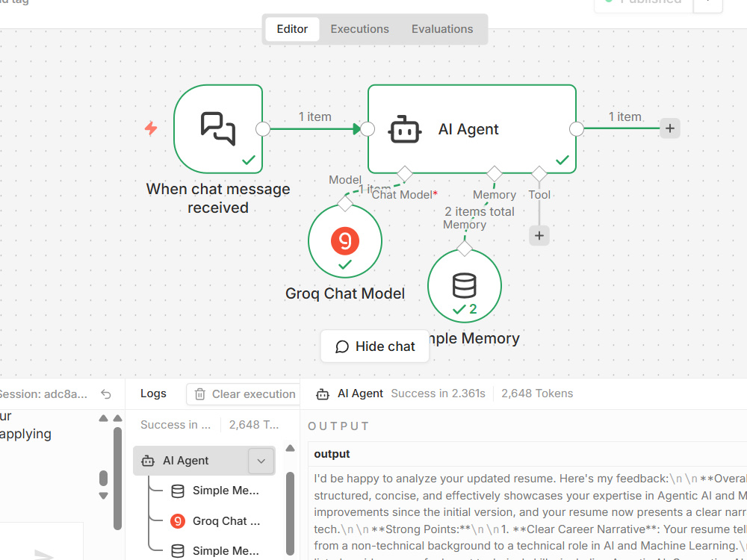Click Simple Memory's top diamond connector
This screenshot has width=747, height=560.
click(x=465, y=248)
